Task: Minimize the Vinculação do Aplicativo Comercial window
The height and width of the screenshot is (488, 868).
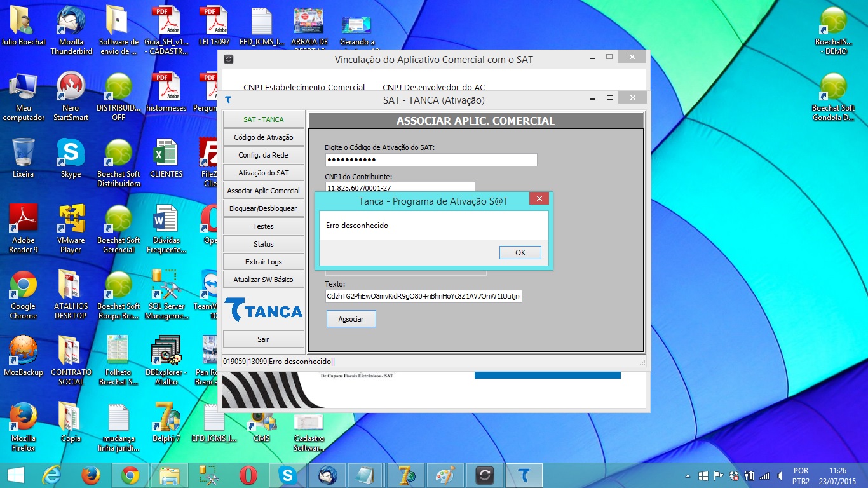Action: tap(592, 58)
